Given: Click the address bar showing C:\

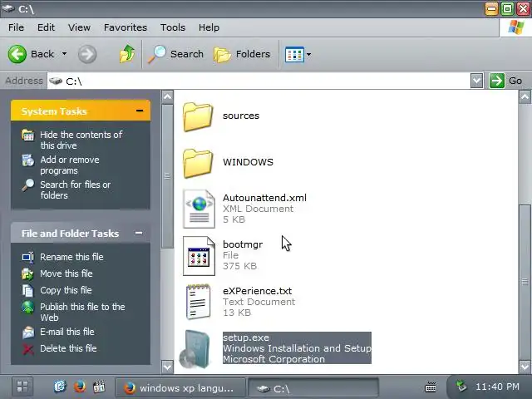Looking at the screenshot, I should click(x=259, y=81).
